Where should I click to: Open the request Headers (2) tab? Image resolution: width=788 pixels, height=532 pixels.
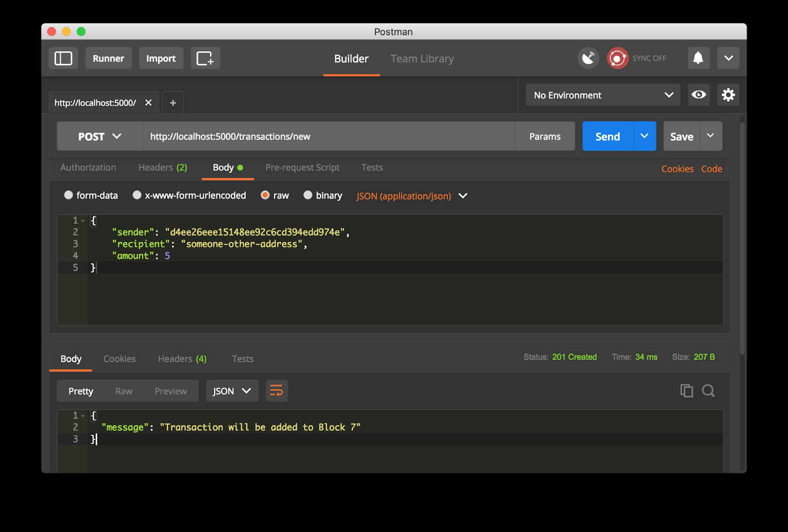click(163, 167)
